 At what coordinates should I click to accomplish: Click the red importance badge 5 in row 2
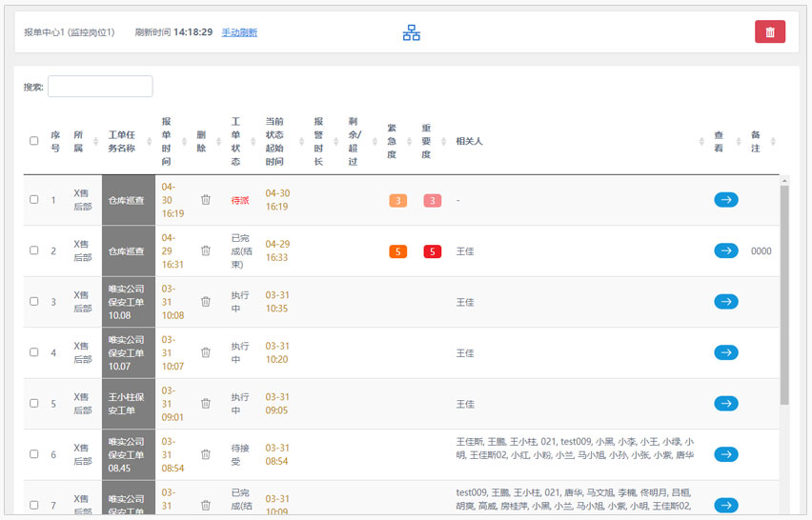click(432, 251)
